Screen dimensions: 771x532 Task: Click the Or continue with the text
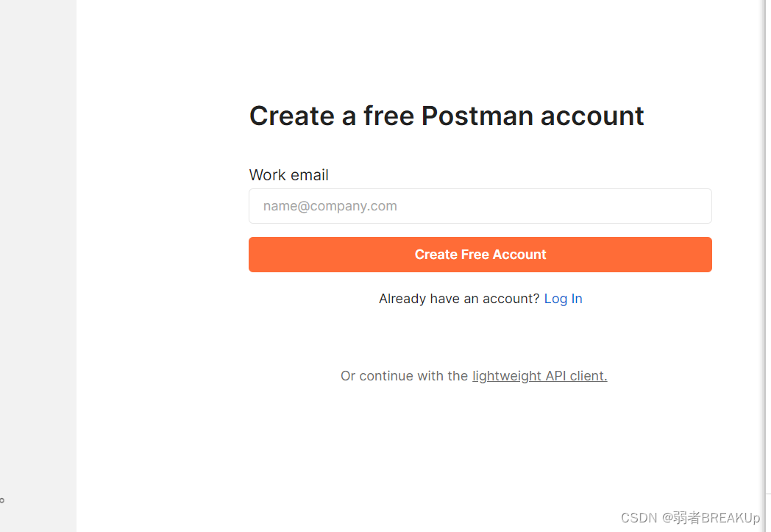(404, 376)
